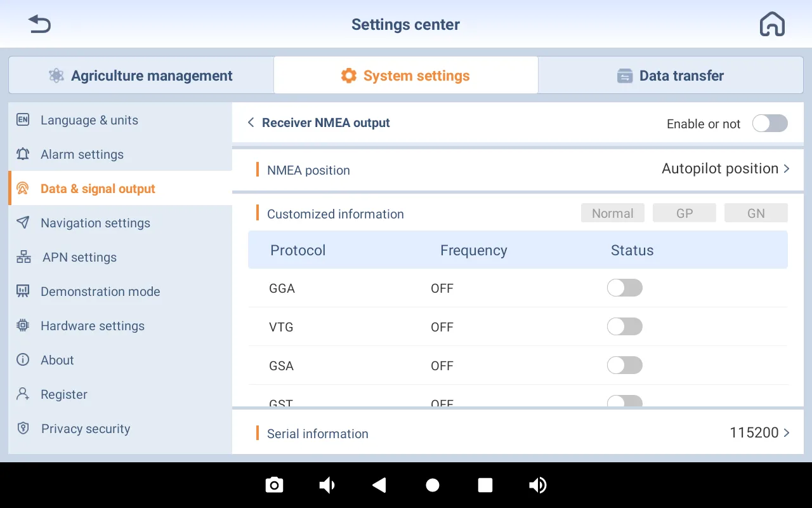Tap the back arrow icon in header
The height and width of the screenshot is (508, 812).
(x=39, y=25)
